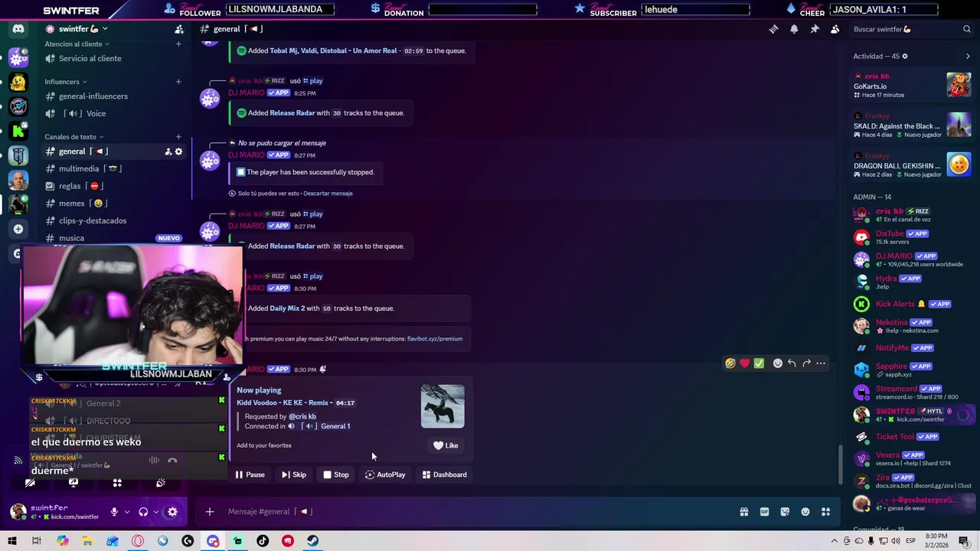Add attachment with plus icon in message bar
980x551 pixels.
point(209,511)
